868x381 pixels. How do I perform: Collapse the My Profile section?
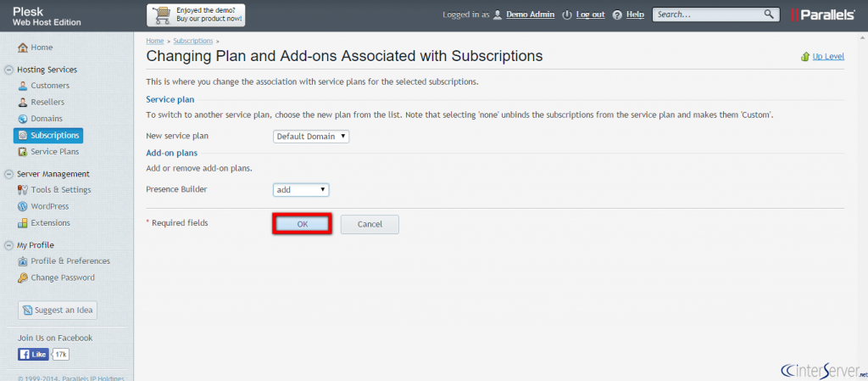point(8,245)
